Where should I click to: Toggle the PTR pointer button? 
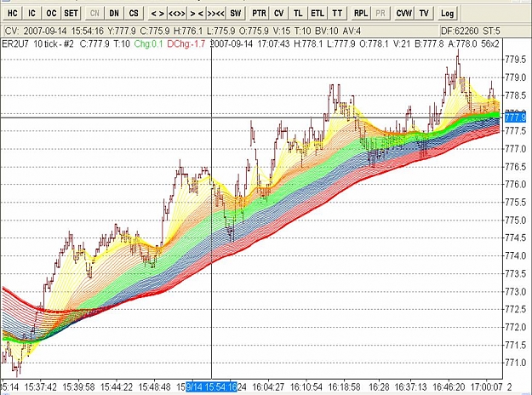[260, 14]
